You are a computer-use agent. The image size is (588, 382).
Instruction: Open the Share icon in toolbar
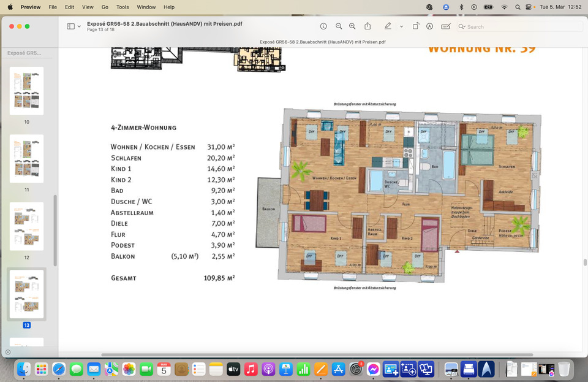367,26
